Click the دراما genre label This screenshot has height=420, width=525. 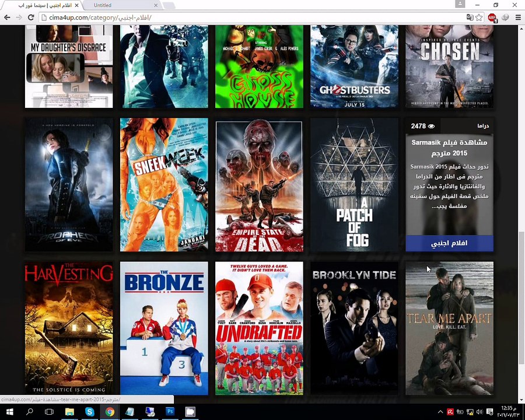point(483,126)
